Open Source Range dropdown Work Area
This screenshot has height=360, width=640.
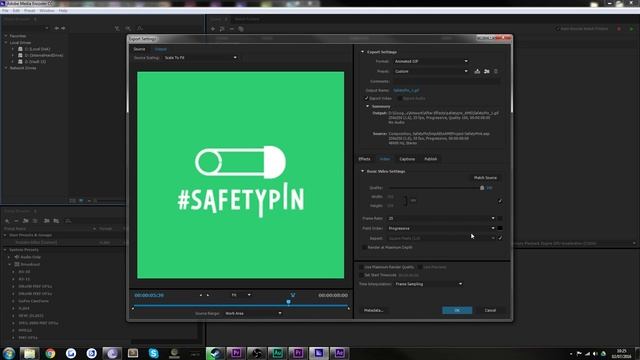(x=253, y=313)
